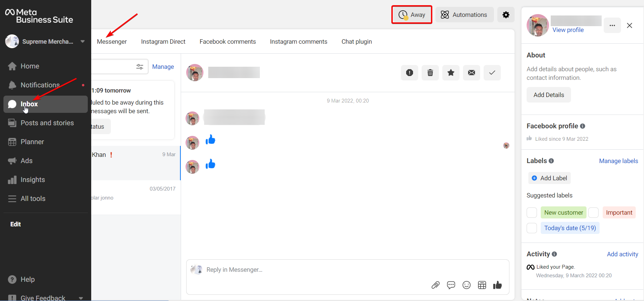Mark conversation as done checkmark
This screenshot has height=301, width=644.
tap(492, 73)
